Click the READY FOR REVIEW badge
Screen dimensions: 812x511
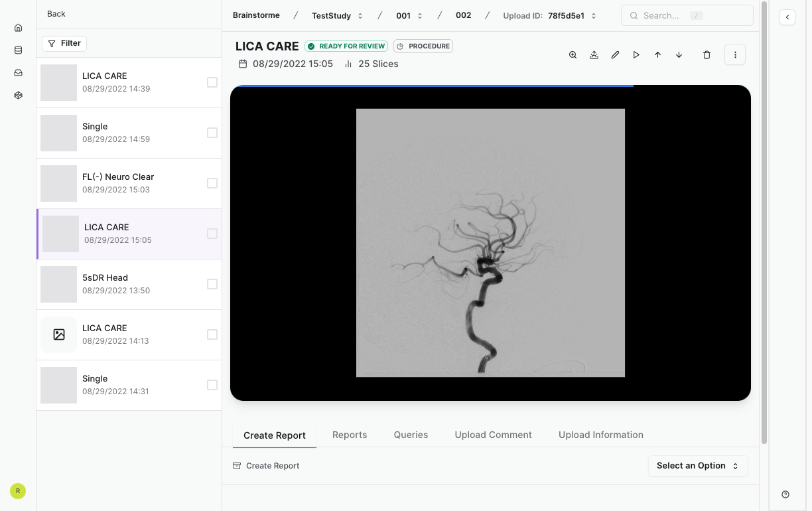point(346,46)
